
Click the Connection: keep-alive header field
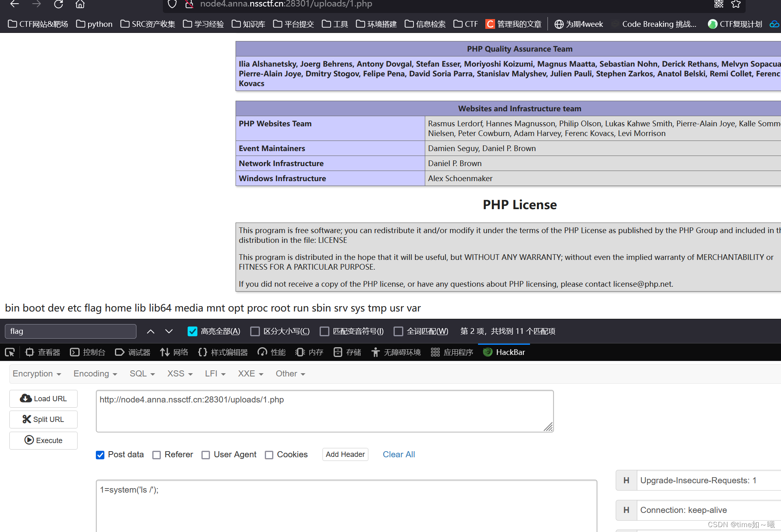click(709, 510)
